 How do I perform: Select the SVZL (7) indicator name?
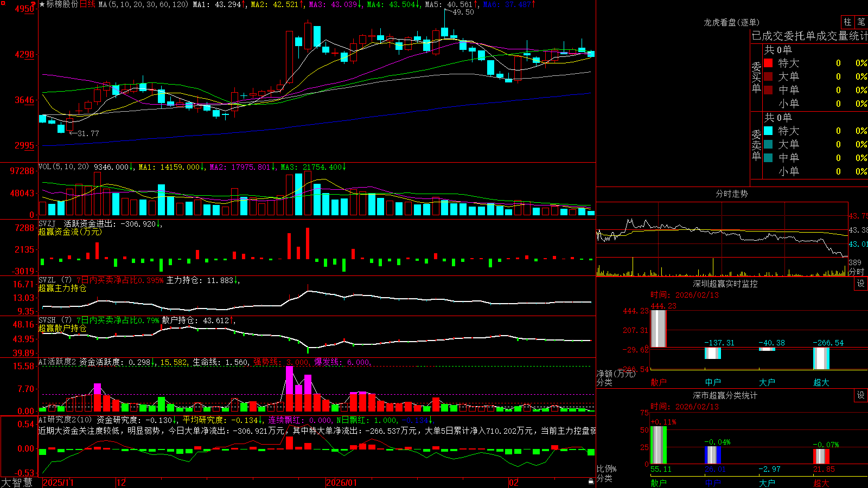(55, 280)
